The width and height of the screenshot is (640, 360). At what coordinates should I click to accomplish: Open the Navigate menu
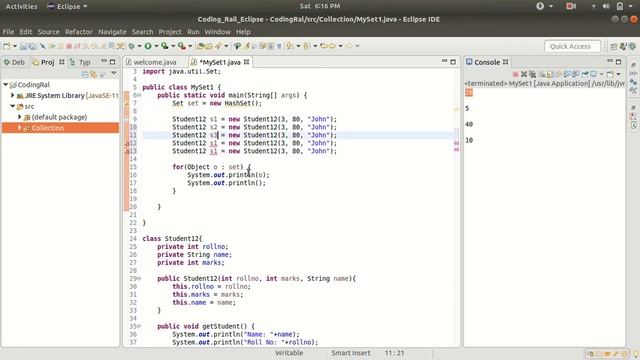pyautogui.click(x=112, y=32)
